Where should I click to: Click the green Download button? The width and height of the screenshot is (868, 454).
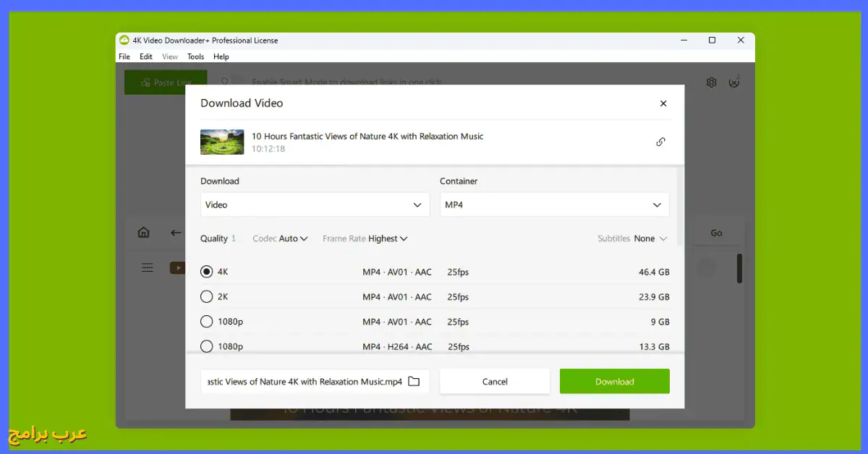(615, 382)
